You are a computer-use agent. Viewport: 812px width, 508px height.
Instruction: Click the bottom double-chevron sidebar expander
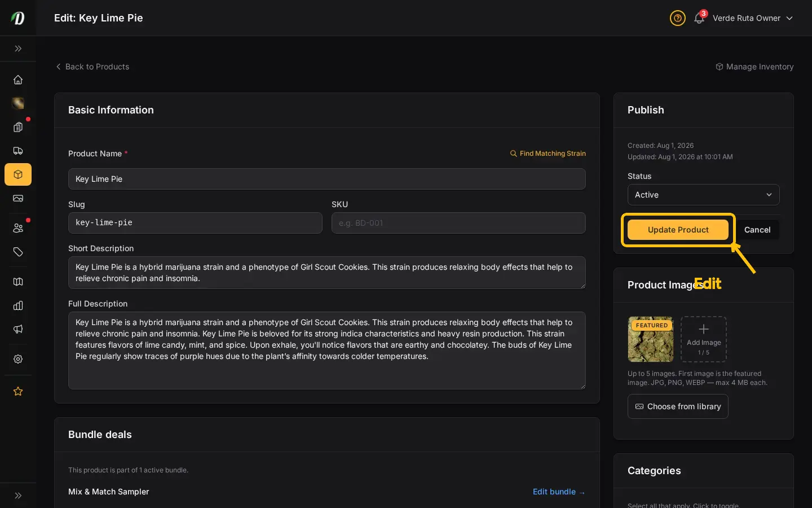(18, 496)
